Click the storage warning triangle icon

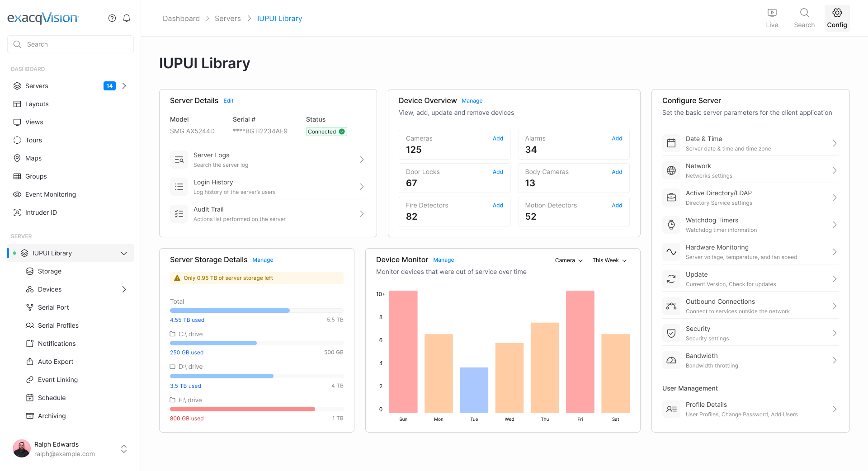tap(177, 278)
